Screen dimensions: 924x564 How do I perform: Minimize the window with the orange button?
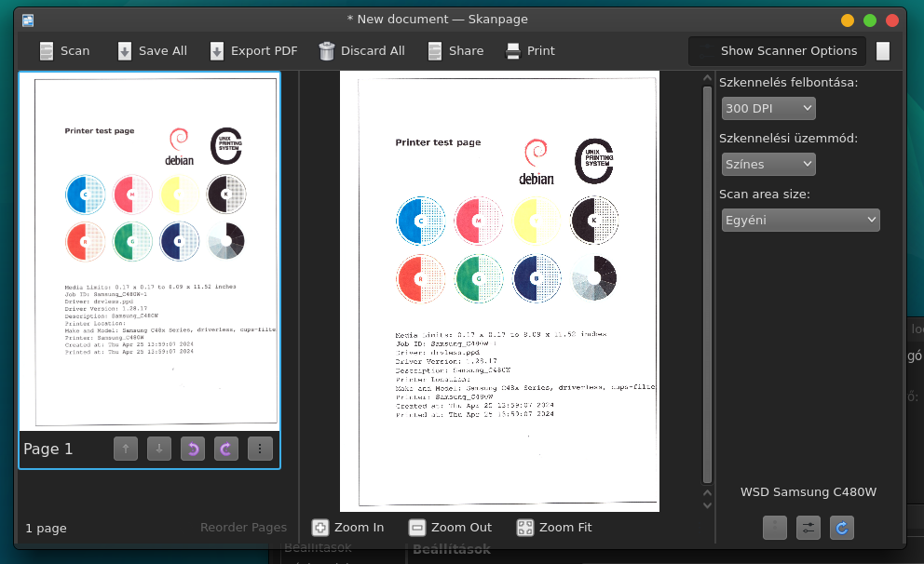(848, 20)
